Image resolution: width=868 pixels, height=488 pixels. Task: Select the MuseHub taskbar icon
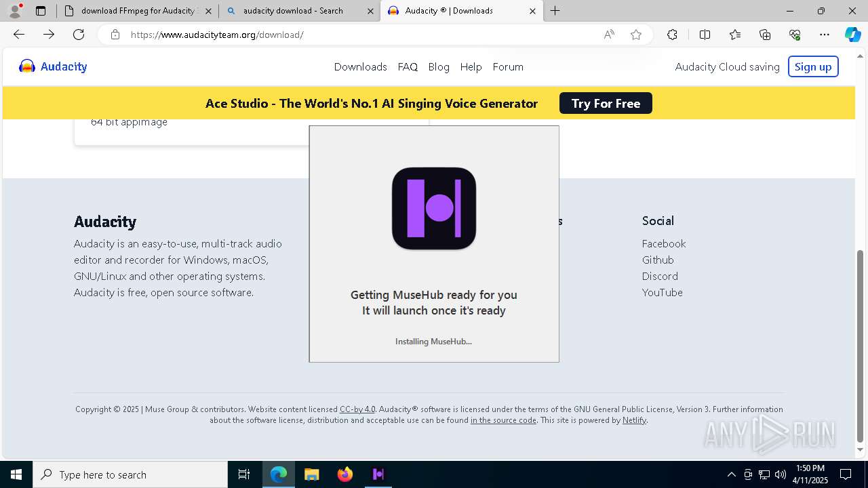point(378,474)
